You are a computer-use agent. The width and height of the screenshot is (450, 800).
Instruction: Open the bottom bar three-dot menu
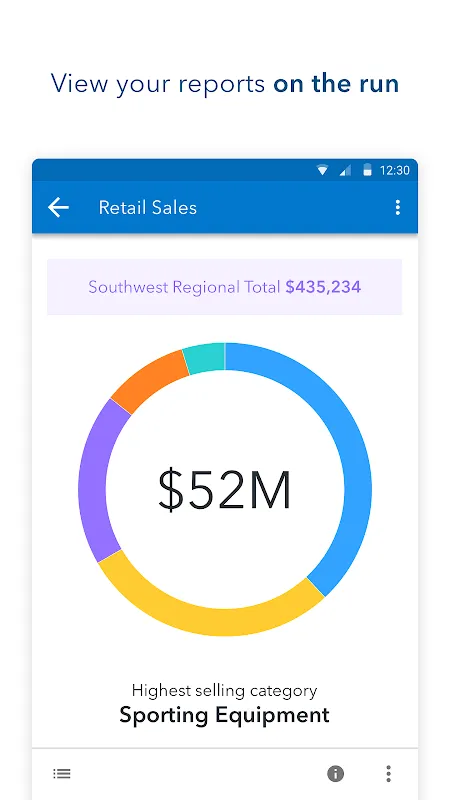click(388, 774)
